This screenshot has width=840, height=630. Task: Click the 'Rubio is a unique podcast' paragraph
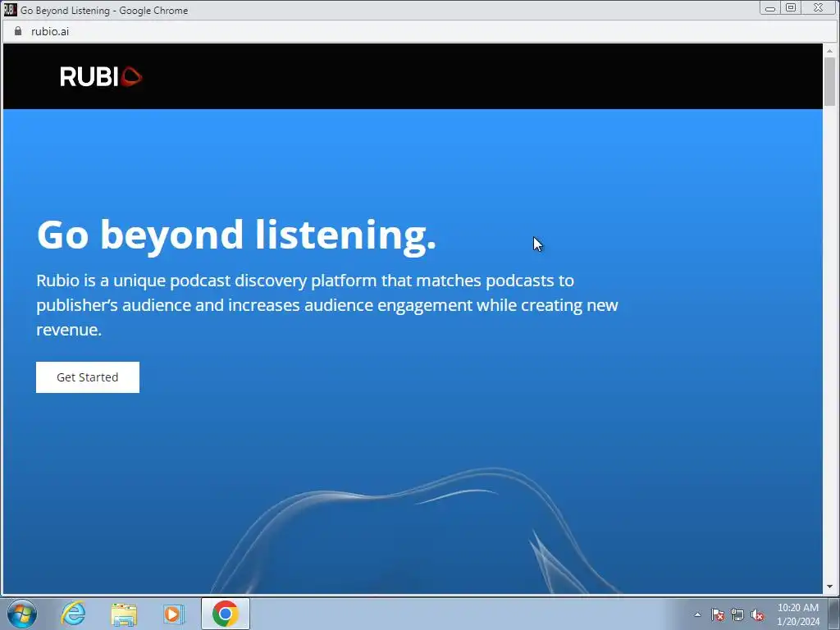click(327, 305)
